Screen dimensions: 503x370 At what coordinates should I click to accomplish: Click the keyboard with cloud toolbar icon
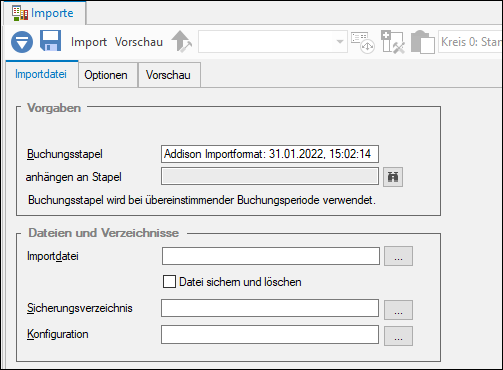click(x=363, y=42)
